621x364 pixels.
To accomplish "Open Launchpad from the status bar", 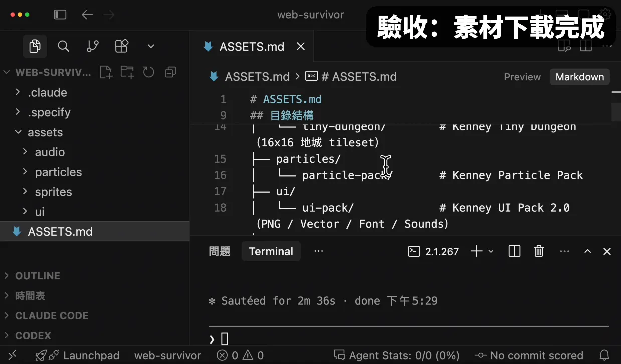I will (78, 355).
